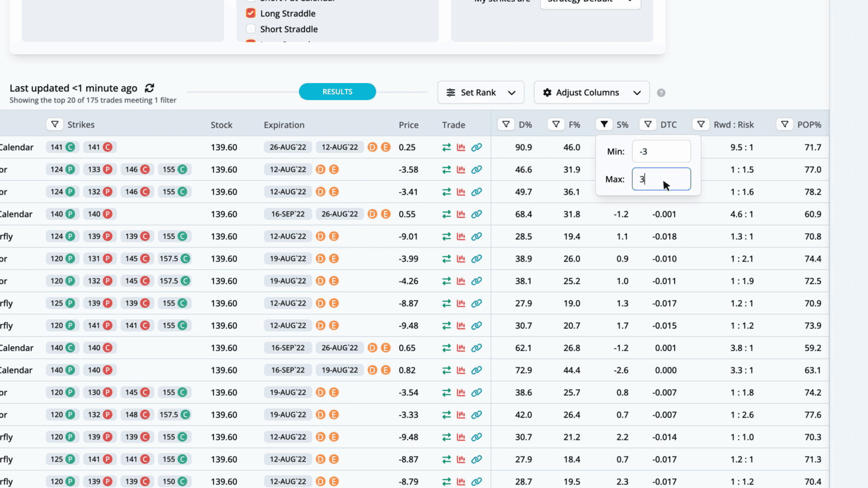
Task: Uncheck the Long Straddle checkbox
Action: point(251,13)
